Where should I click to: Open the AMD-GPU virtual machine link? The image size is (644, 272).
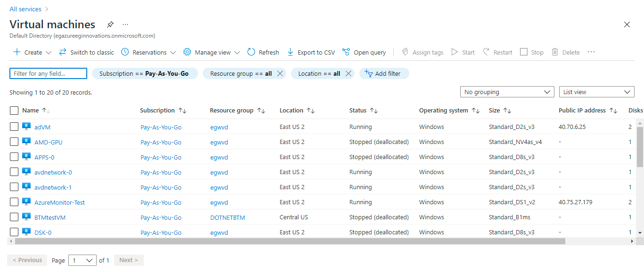(49, 142)
